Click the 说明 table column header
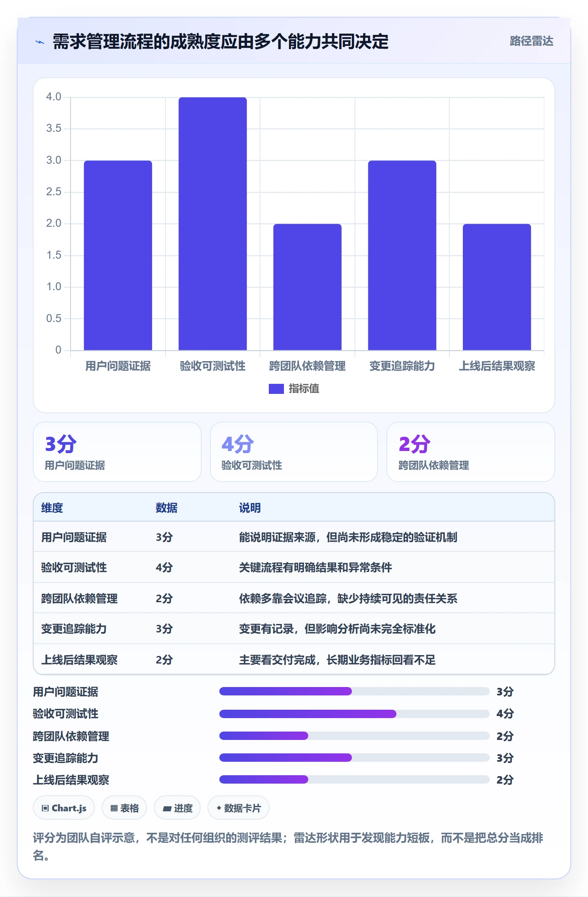Screen dimensions: 588x897 click(250, 508)
